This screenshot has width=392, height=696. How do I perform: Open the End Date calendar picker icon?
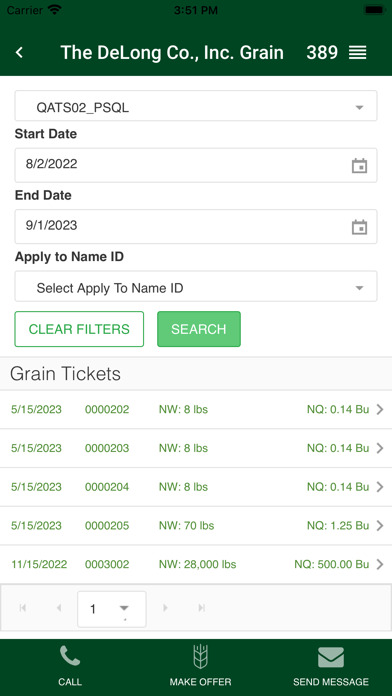coord(359,227)
